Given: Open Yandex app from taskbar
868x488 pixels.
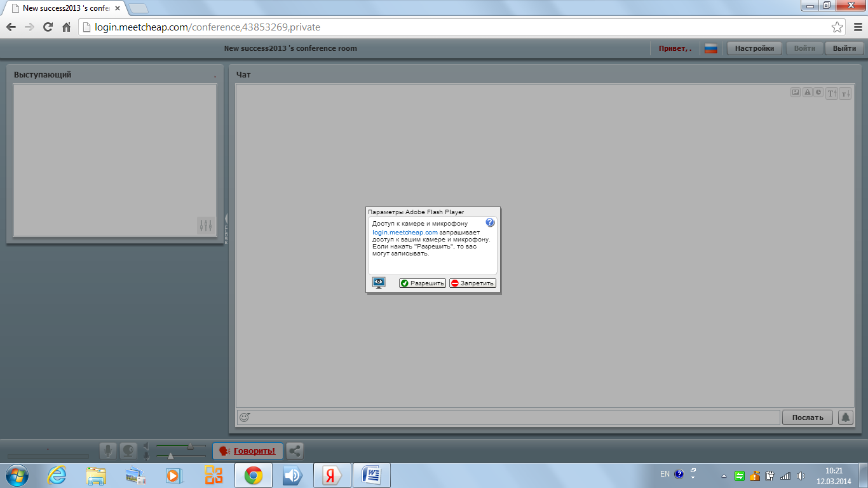Looking at the screenshot, I should [331, 475].
